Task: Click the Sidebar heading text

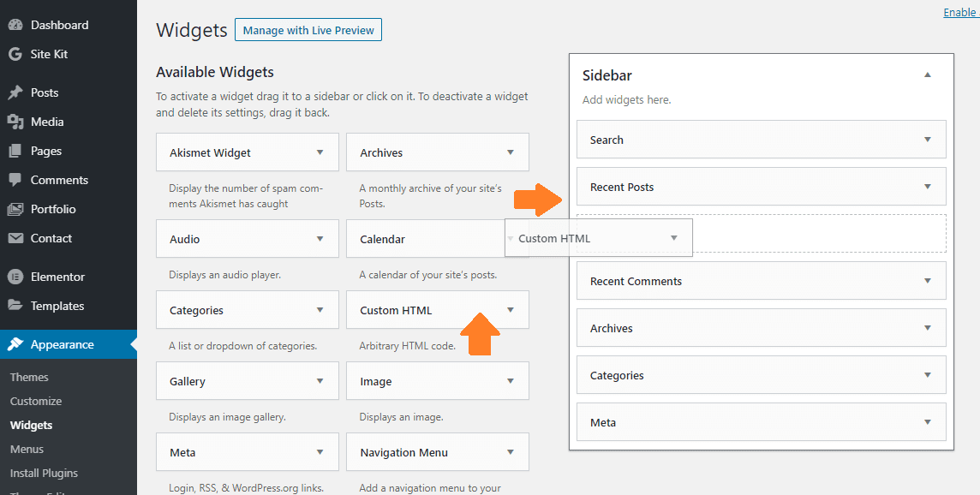Action: point(607,75)
